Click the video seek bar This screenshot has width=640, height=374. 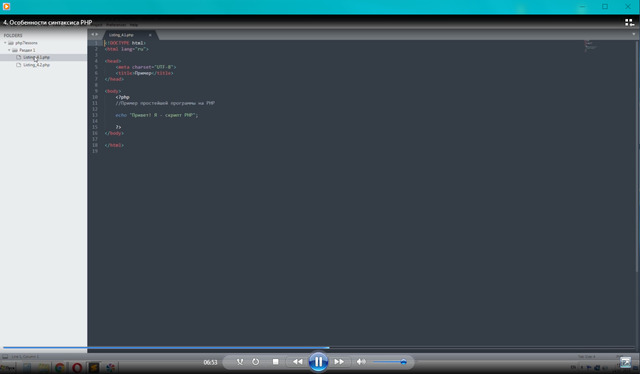coord(320,348)
